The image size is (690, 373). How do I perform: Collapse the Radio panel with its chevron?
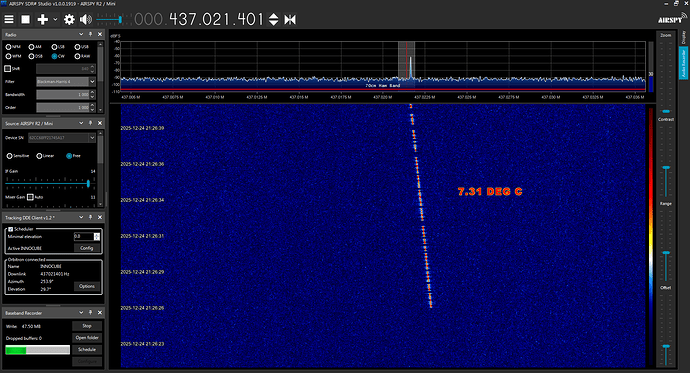[81, 34]
